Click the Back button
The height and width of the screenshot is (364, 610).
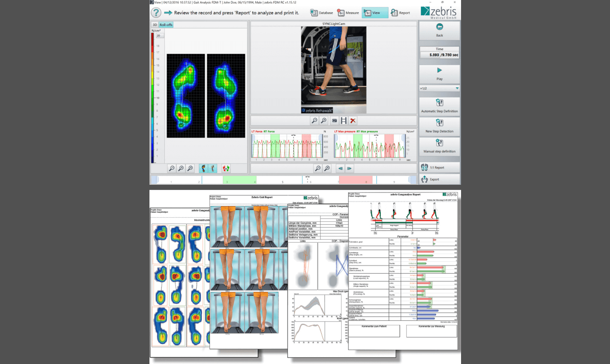439,30
